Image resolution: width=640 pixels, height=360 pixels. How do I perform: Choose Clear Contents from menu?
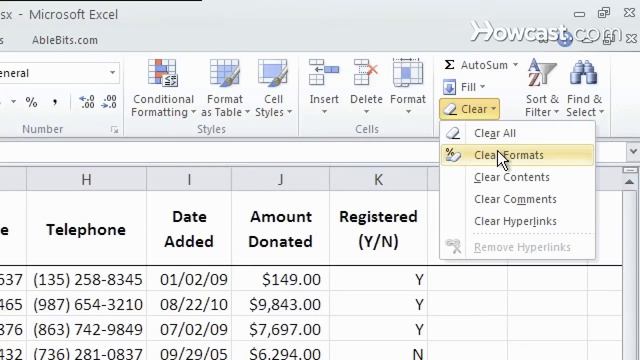517,177
